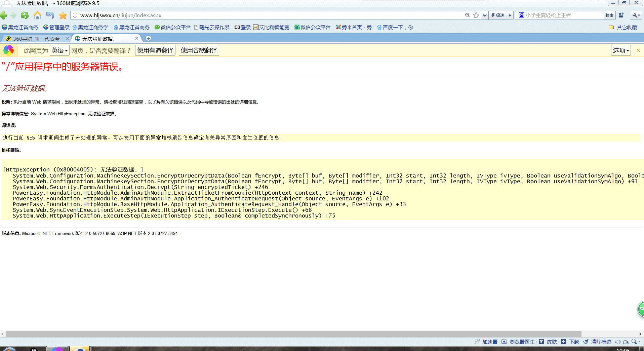This screenshot has width=644, height=351.
Task: Expand the 英语 language dropdown
Action: tap(59, 50)
